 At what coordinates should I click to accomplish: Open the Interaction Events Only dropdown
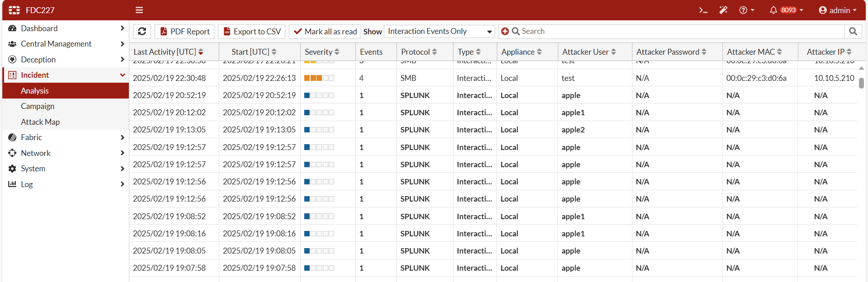[439, 31]
